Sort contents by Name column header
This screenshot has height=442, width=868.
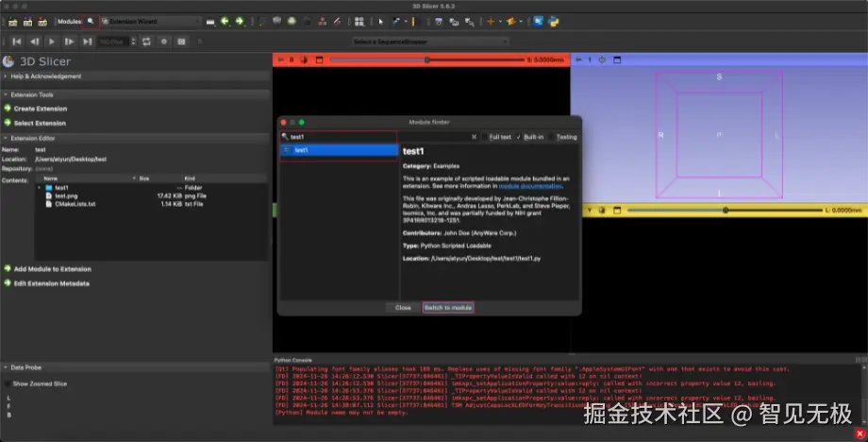point(87,178)
